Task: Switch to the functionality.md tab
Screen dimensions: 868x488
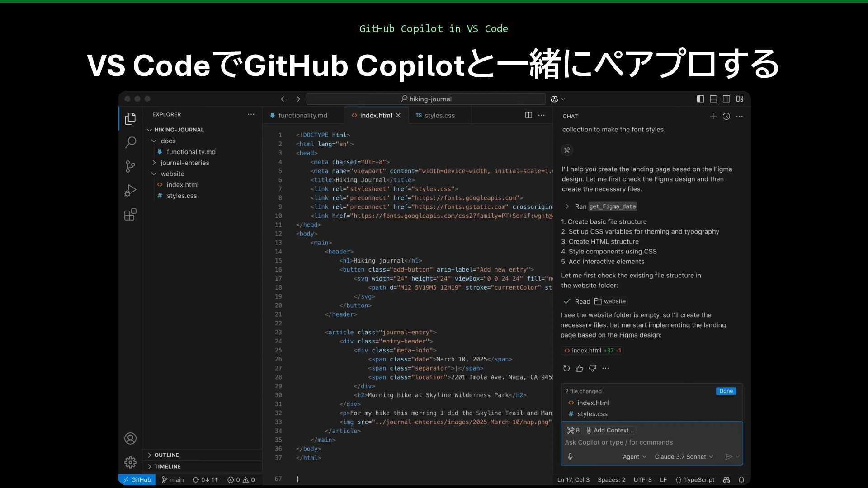Action: (302, 116)
